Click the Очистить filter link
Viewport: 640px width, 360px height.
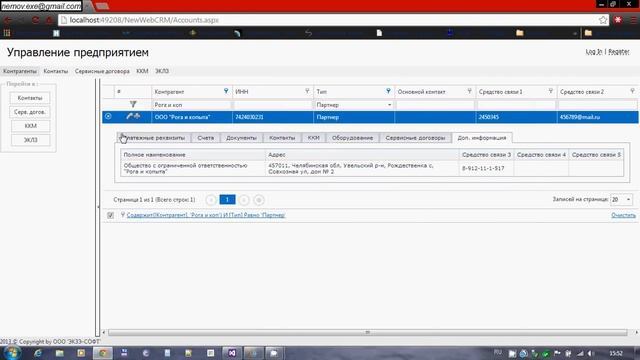(623, 215)
